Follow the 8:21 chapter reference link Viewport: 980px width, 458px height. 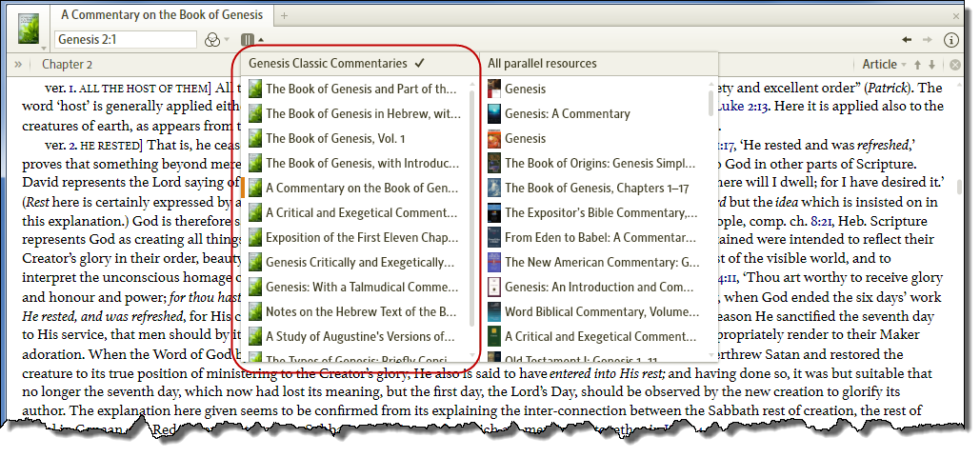[x=820, y=221]
